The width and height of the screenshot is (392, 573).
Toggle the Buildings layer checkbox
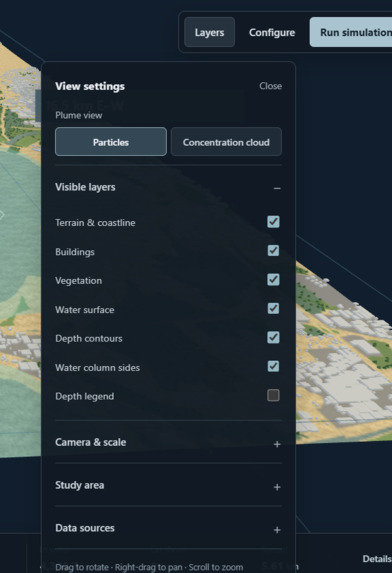pos(273,251)
